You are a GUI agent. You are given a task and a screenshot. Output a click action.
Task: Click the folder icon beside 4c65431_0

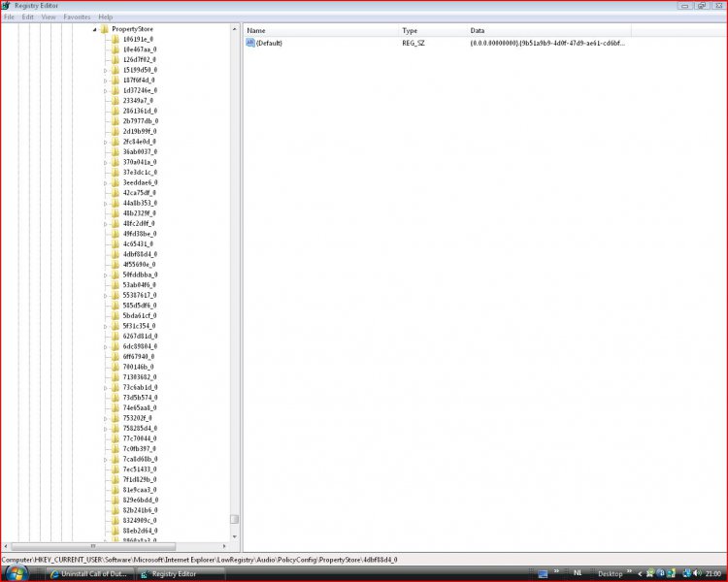tap(116, 243)
